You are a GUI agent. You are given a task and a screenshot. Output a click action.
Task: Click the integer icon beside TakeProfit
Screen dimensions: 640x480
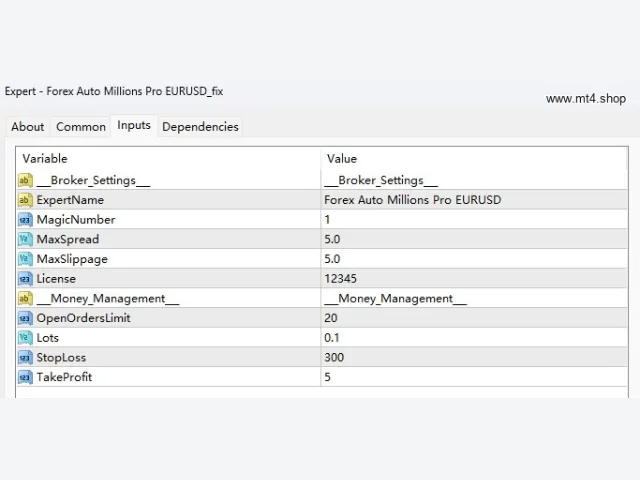(25, 377)
